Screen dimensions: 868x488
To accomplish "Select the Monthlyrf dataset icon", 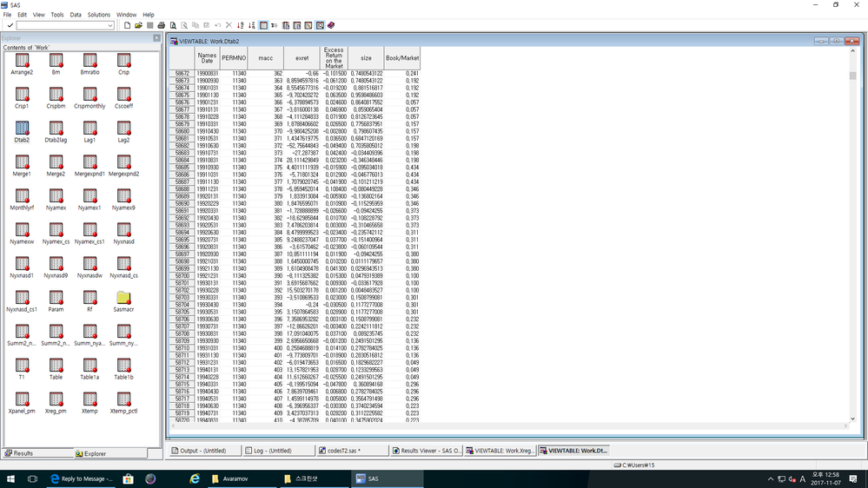I will click(x=22, y=196).
